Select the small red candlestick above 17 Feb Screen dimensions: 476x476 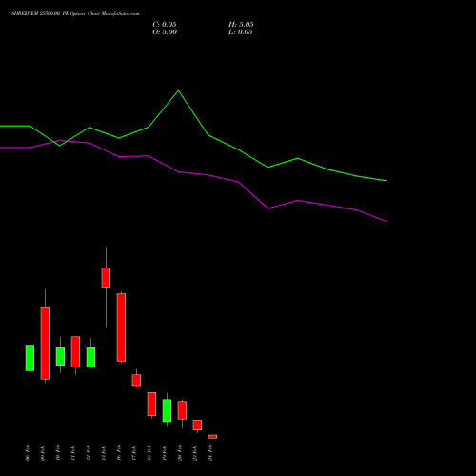click(x=136, y=380)
